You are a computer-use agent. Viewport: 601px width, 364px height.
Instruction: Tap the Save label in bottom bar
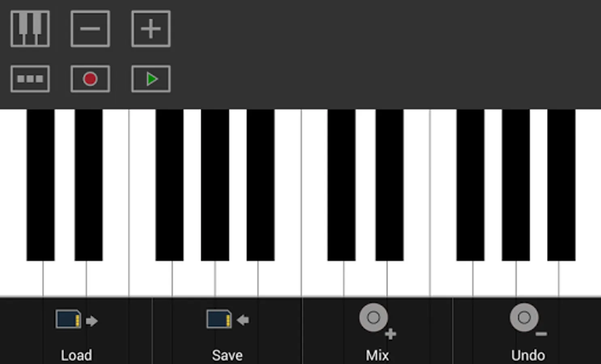(x=227, y=355)
